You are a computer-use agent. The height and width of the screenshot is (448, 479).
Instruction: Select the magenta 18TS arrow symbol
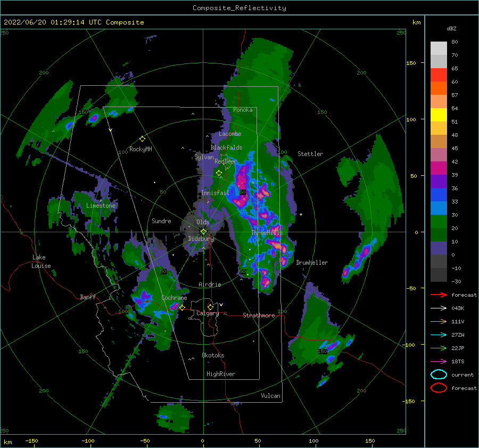[x=439, y=362]
